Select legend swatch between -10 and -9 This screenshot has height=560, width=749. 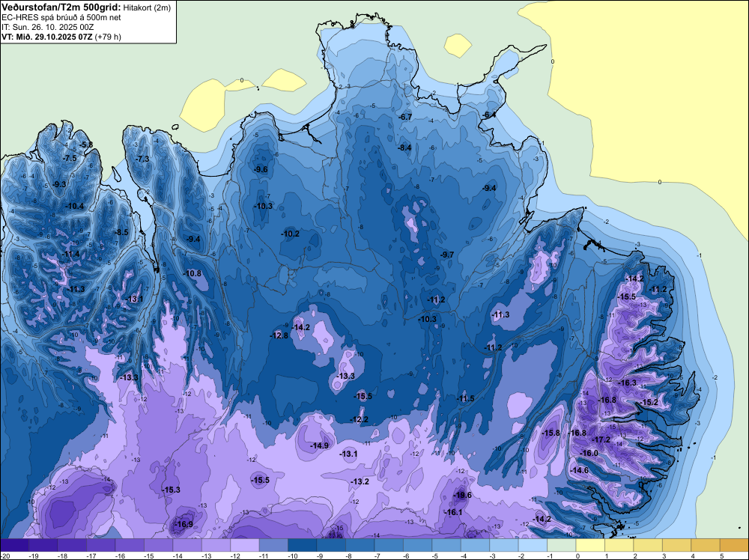(303, 545)
